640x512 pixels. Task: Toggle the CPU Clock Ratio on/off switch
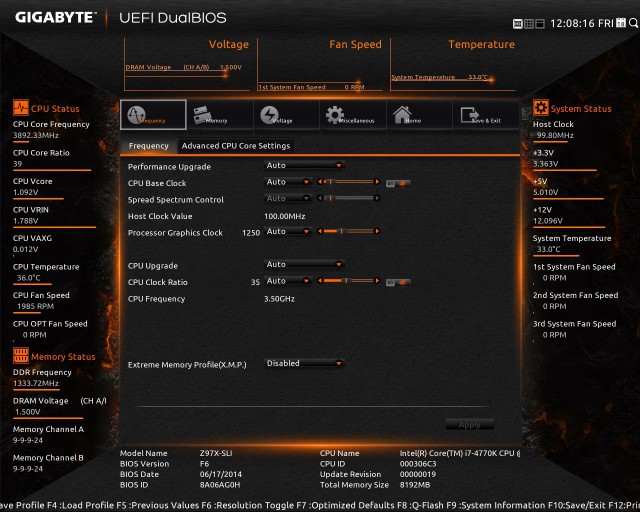pyautogui.click(x=398, y=283)
